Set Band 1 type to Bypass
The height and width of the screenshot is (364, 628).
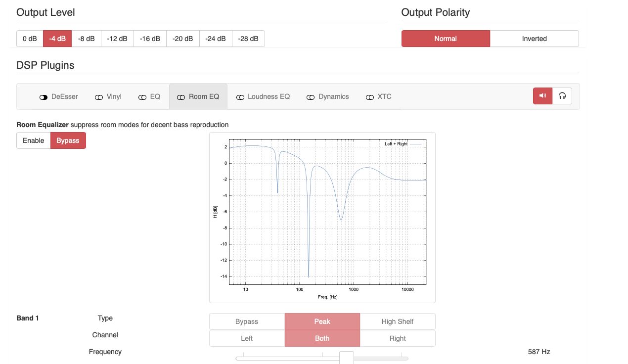click(247, 321)
